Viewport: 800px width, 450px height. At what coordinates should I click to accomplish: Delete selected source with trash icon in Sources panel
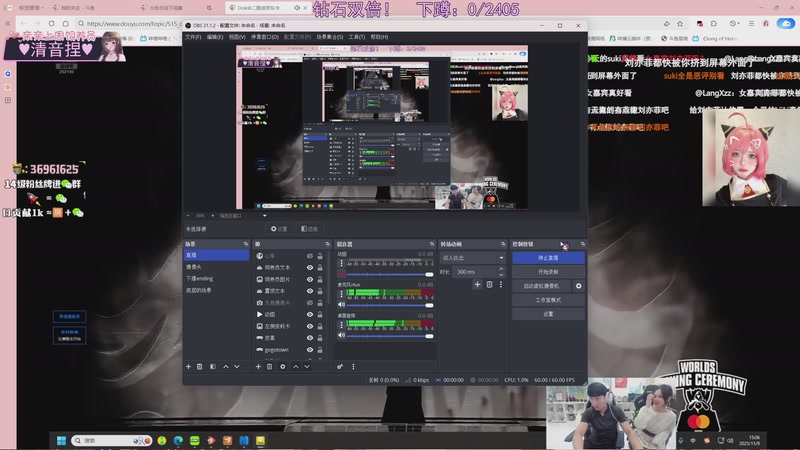pyautogui.click(x=269, y=366)
